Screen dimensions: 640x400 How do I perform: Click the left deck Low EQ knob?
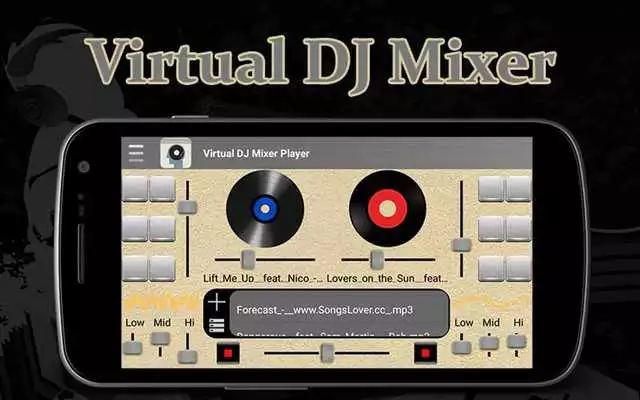click(x=133, y=347)
